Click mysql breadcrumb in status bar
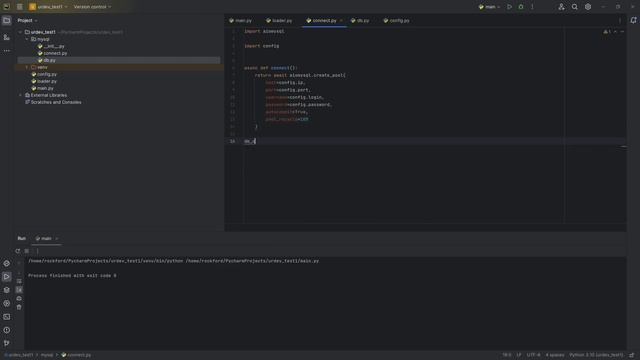Viewport: 640px width, 360px height. (47, 355)
